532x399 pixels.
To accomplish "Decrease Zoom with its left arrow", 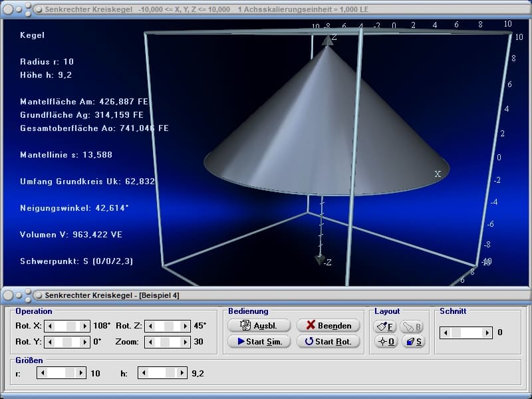I will pos(150,342).
